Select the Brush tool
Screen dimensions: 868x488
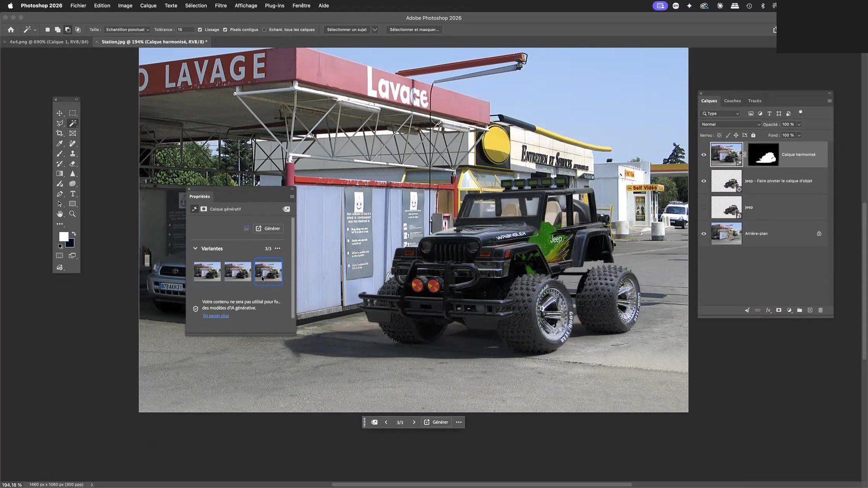60,153
